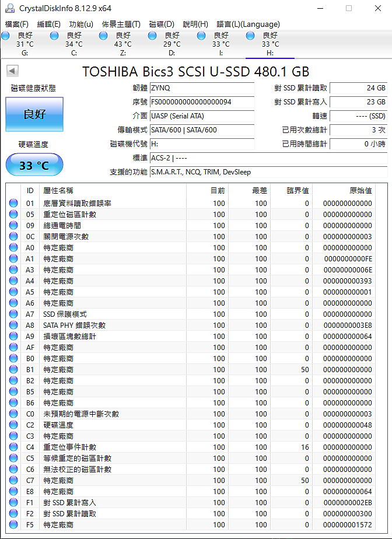Click the firmware field showing ZYNQ
Image resolution: width=392 pixels, height=539 pixels.
(x=202, y=88)
